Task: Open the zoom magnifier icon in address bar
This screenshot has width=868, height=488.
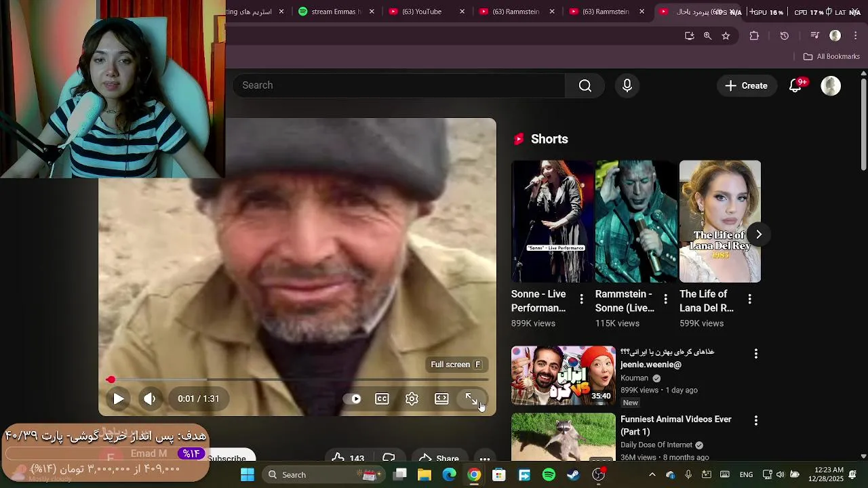Action: pyautogui.click(x=707, y=36)
